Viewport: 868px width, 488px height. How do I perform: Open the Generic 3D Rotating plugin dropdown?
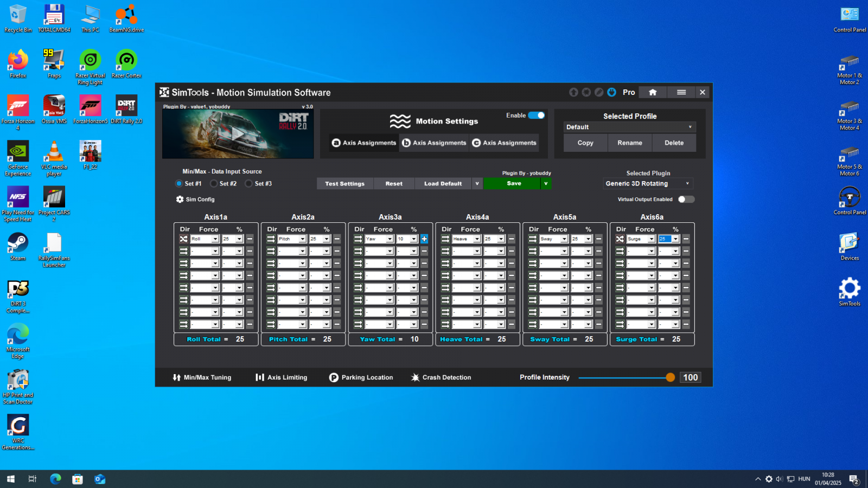coord(648,184)
